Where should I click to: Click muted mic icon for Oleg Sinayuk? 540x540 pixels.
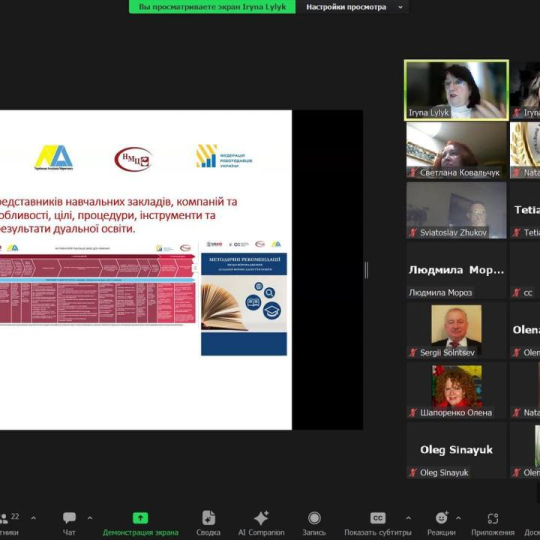click(413, 472)
